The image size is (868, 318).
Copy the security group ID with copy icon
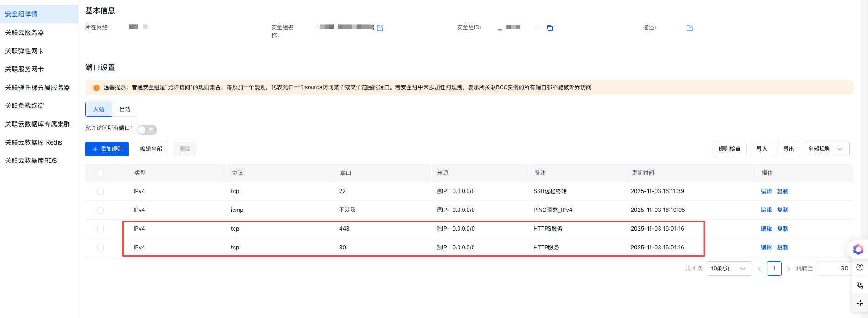click(x=550, y=28)
